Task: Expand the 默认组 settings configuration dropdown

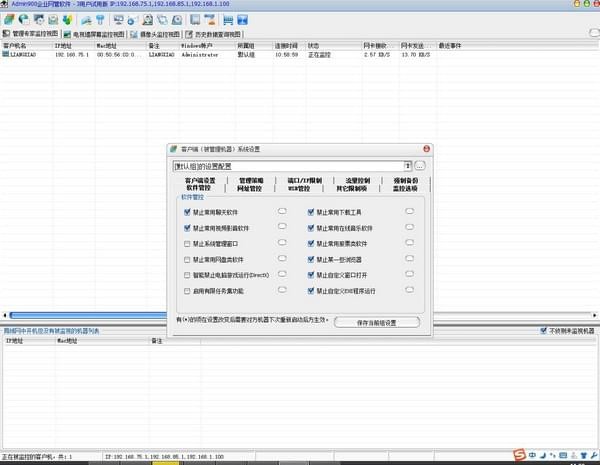Action: [408, 165]
